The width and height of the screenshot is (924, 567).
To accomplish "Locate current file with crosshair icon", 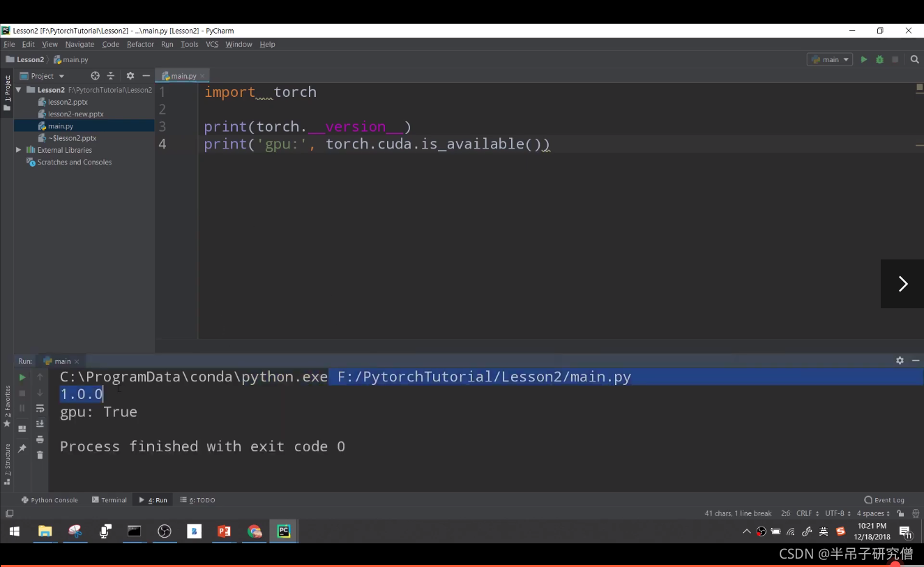I will point(96,75).
